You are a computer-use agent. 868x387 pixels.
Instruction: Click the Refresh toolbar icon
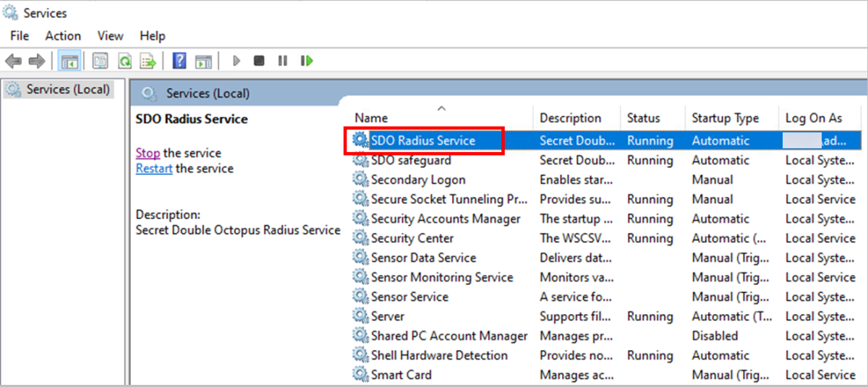pos(124,61)
